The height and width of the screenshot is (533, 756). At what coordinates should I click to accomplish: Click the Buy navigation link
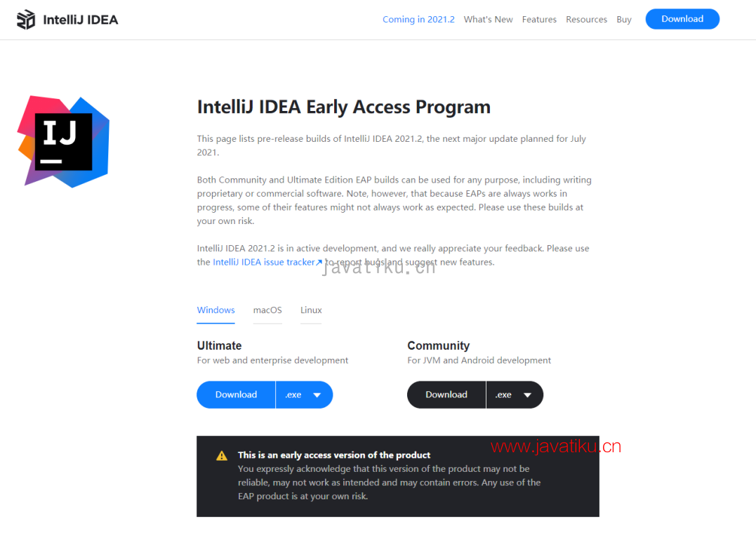(624, 20)
